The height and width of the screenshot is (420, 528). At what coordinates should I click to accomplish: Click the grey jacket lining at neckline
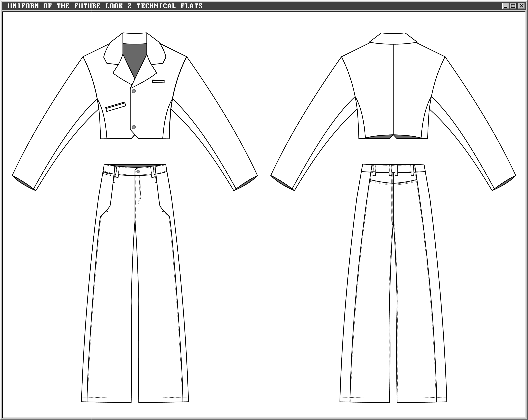(135, 56)
